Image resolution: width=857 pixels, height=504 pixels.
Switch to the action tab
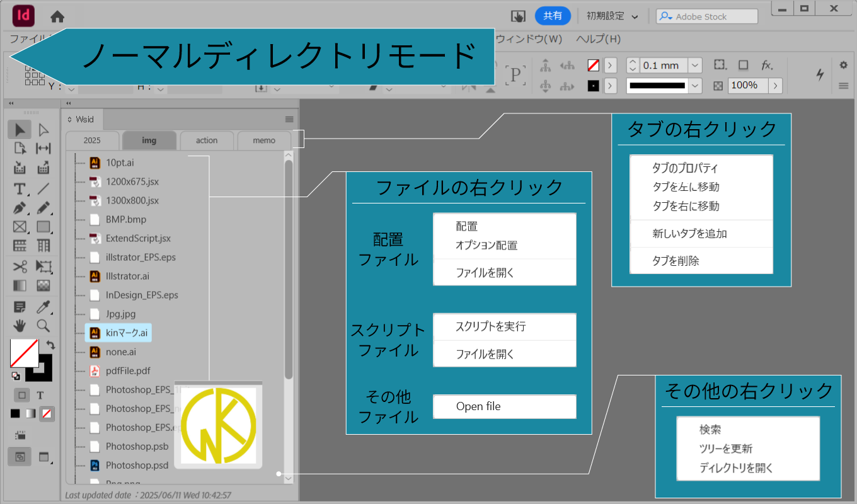pos(207,140)
